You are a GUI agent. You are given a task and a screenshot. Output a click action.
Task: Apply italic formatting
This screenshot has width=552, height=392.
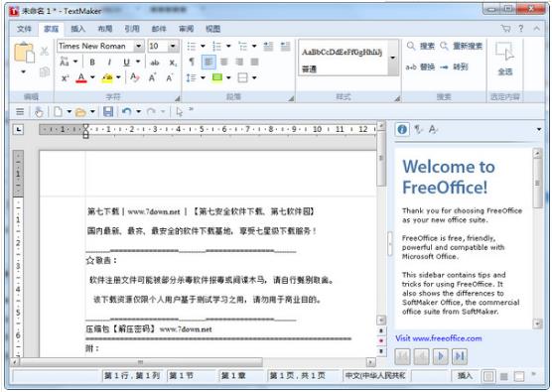click(x=109, y=63)
